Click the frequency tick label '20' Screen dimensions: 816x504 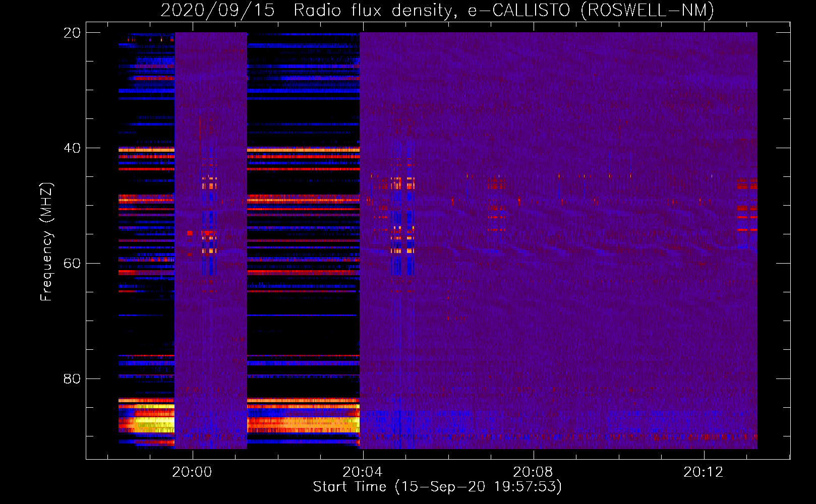[x=72, y=33]
